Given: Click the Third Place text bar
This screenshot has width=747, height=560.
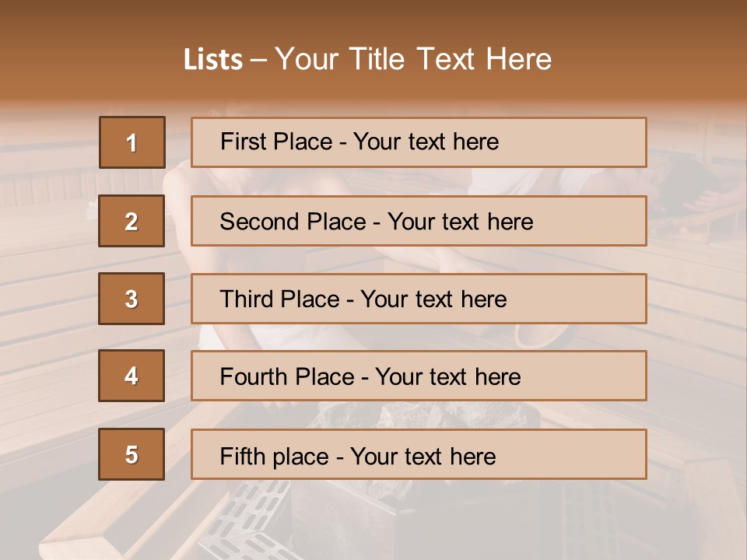Looking at the screenshot, I should pyautogui.click(x=419, y=299).
